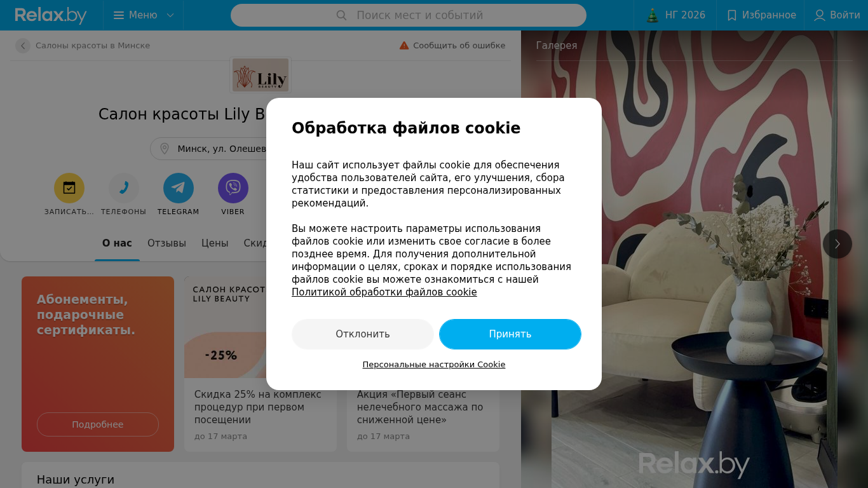Screen dimensions: 868x488
Task: Switch to the Отзывы tab
Action: pyautogui.click(x=166, y=243)
